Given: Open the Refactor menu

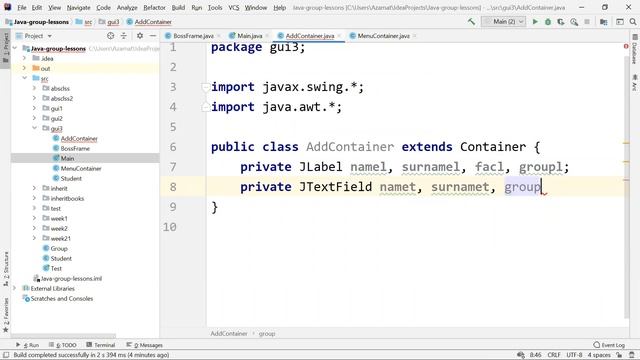Looking at the screenshot, I should click(154, 7).
